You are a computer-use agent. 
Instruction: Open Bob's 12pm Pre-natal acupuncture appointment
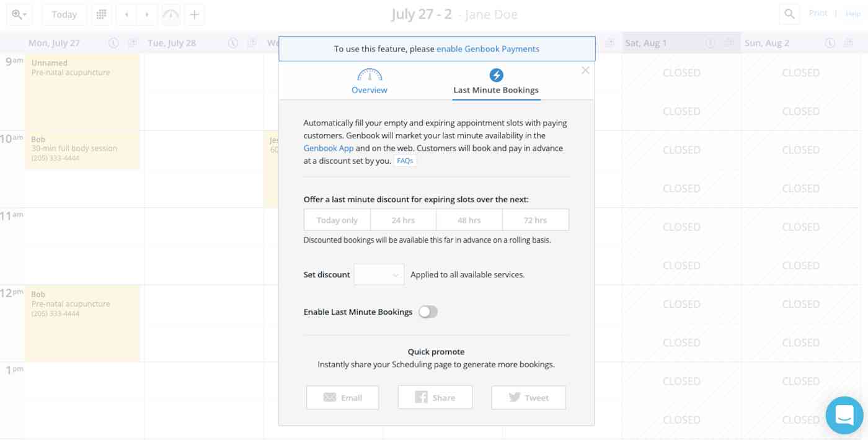pyautogui.click(x=82, y=323)
